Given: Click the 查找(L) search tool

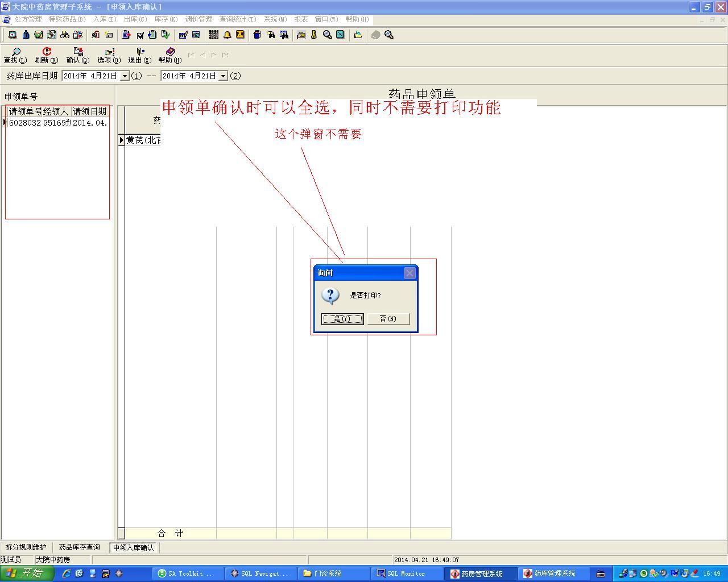Looking at the screenshot, I should pos(15,55).
